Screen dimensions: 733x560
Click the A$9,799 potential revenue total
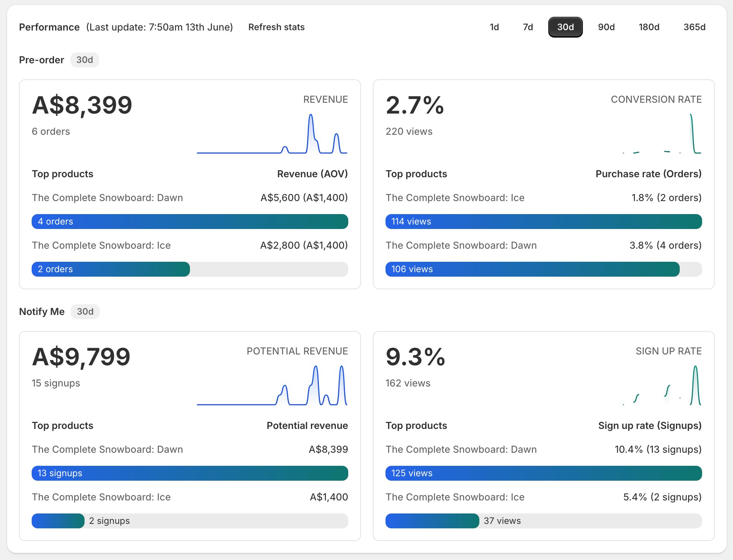point(81,357)
